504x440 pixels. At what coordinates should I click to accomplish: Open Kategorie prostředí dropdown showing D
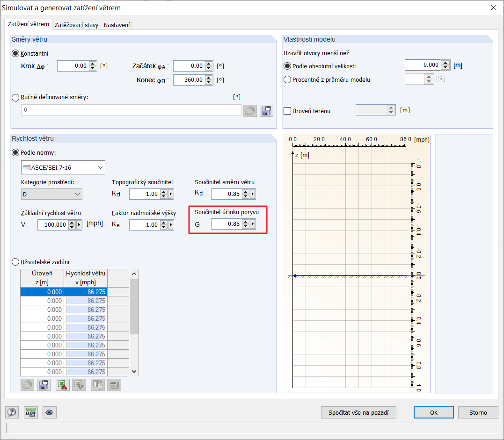pyautogui.click(x=51, y=194)
